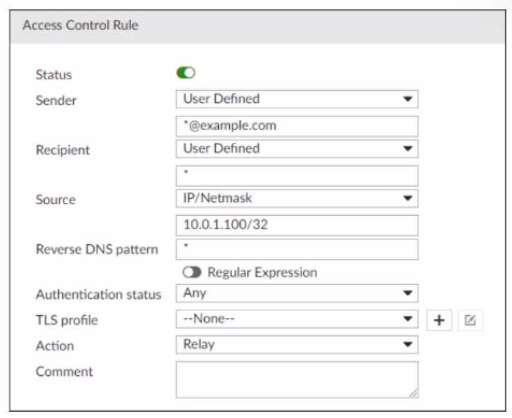Add a new TLS profile with plus icon

pyautogui.click(x=439, y=320)
